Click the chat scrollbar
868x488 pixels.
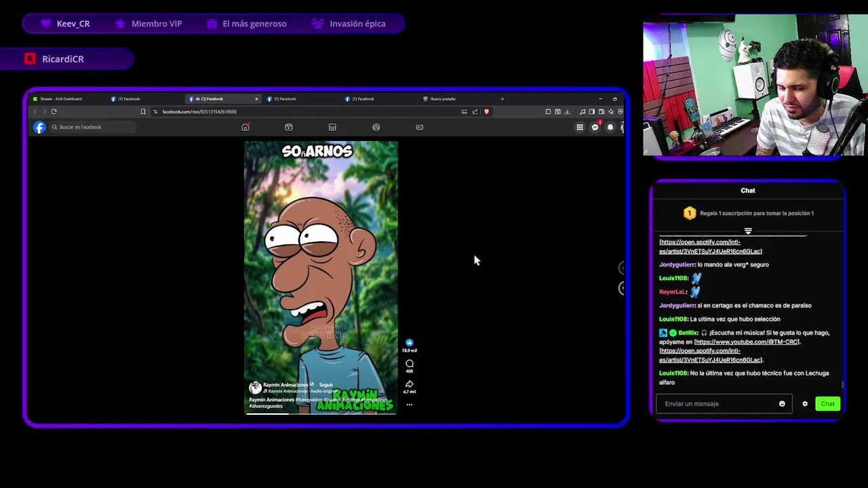pyautogui.click(x=843, y=384)
